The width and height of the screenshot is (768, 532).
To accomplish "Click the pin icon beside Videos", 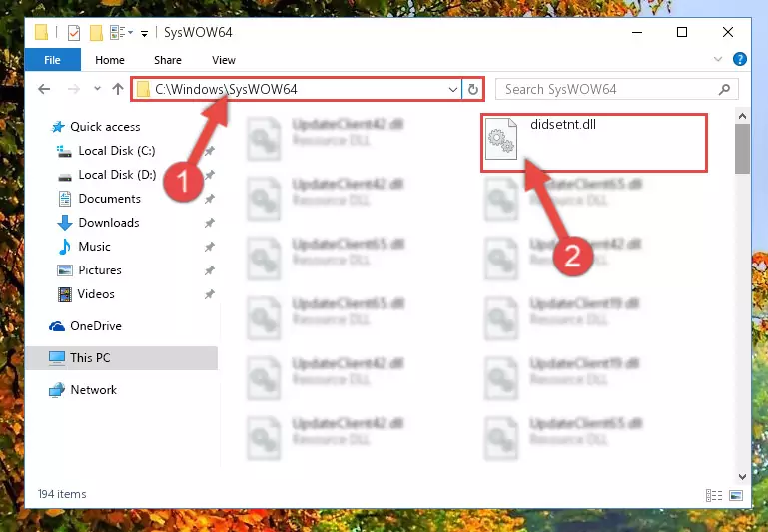I will point(209,294).
